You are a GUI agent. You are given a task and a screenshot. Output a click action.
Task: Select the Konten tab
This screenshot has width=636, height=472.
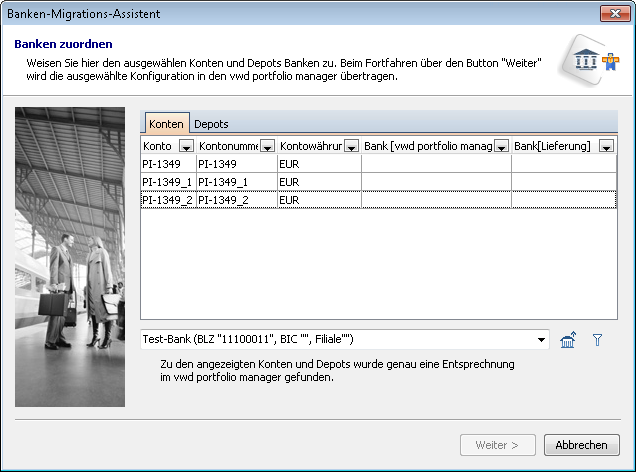166,124
